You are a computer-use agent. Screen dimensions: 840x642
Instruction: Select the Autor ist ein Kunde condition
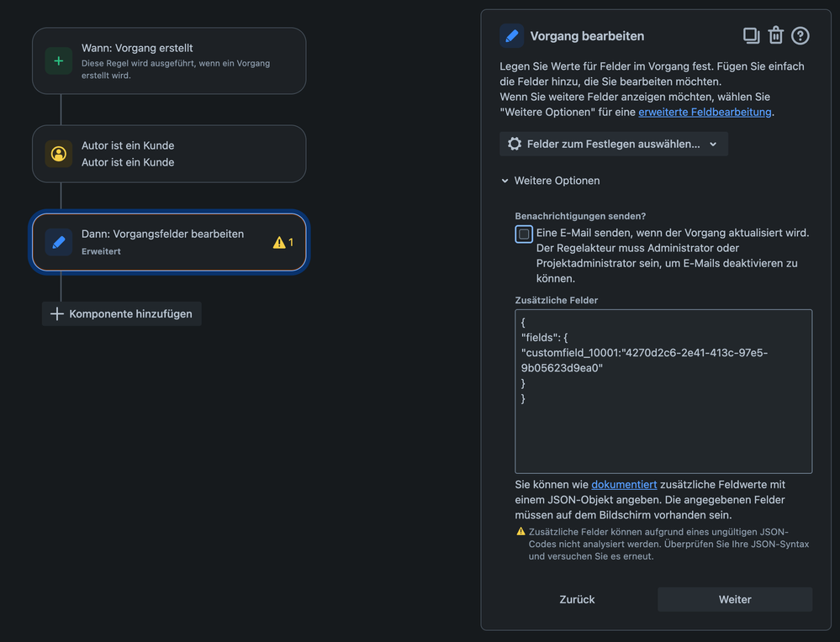coord(169,154)
